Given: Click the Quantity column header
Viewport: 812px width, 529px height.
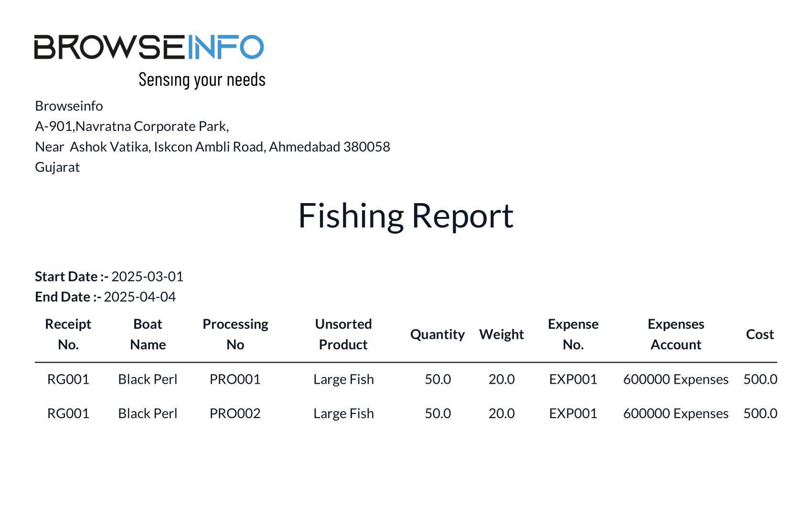Looking at the screenshot, I should pyautogui.click(x=438, y=335).
